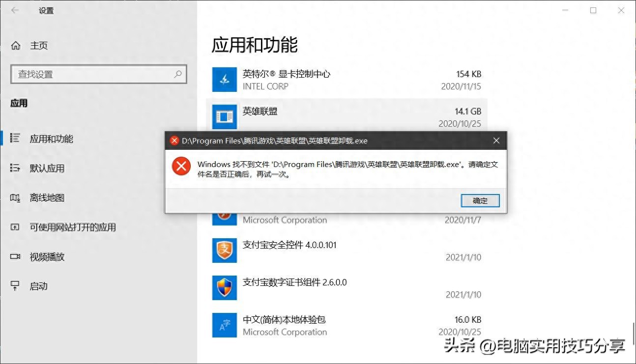Confirm the error with 确定 button
636x364 pixels.
[480, 200]
